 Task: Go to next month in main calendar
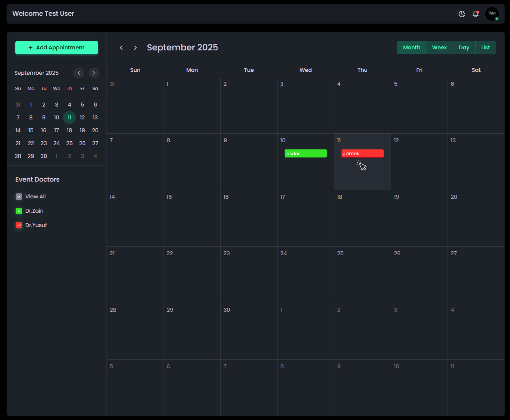pos(135,48)
